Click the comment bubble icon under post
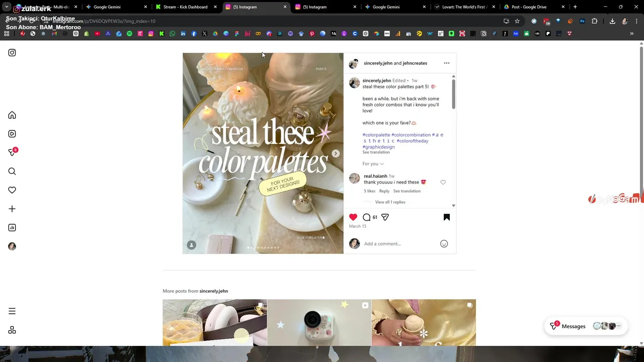This screenshot has height=362, width=644. click(x=367, y=217)
